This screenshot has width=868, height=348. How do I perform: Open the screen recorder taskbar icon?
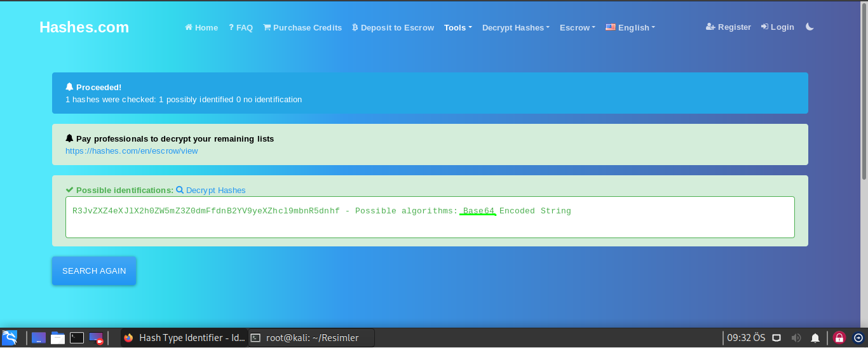tap(96, 338)
